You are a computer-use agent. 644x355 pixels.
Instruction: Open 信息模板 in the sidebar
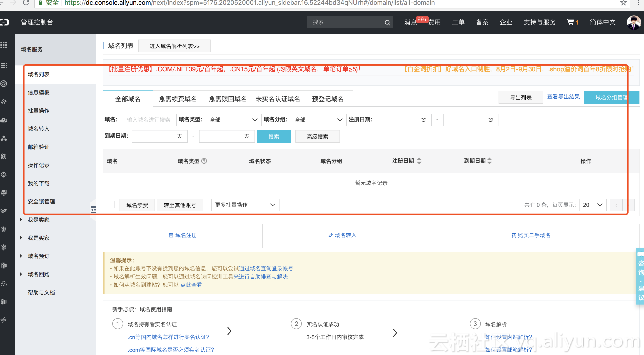point(38,92)
